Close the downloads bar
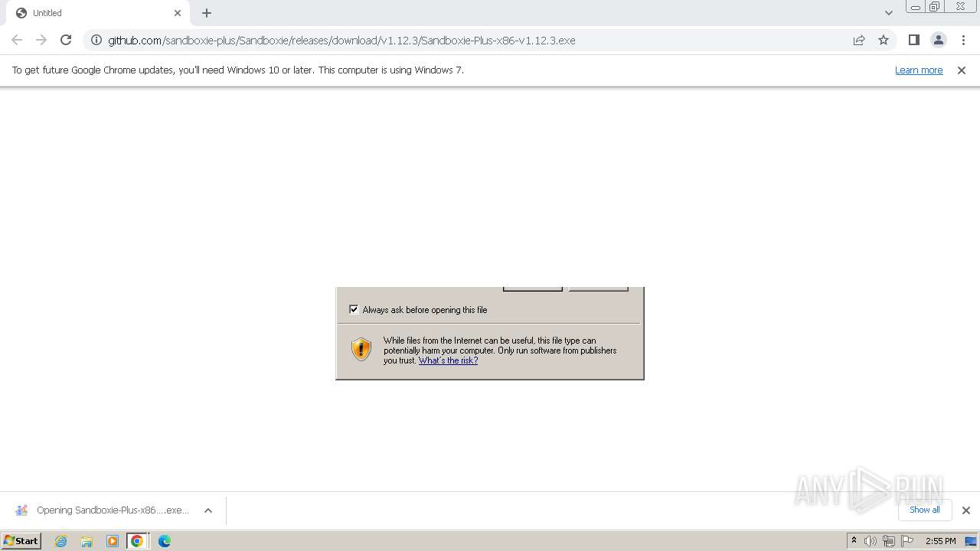980x551 pixels. coord(965,510)
